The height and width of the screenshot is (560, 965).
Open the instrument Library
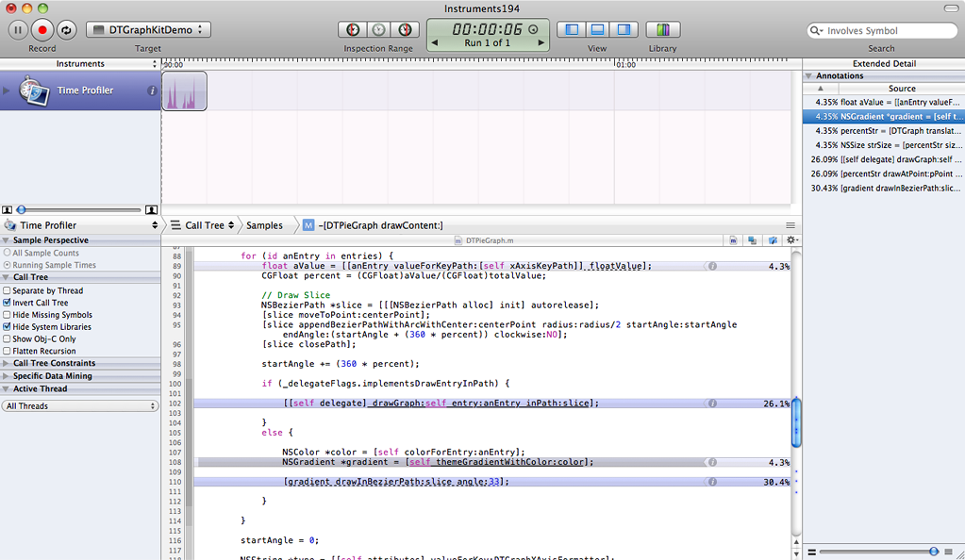coord(662,30)
